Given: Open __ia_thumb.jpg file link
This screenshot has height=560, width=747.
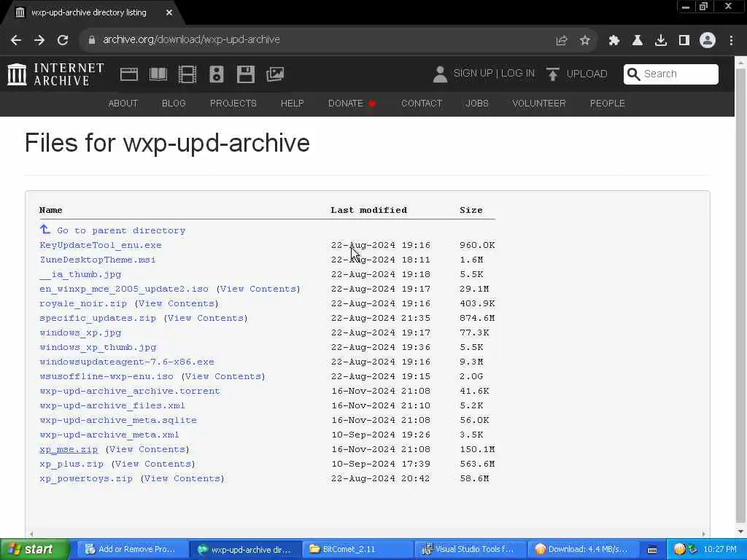Looking at the screenshot, I should click(x=80, y=274).
